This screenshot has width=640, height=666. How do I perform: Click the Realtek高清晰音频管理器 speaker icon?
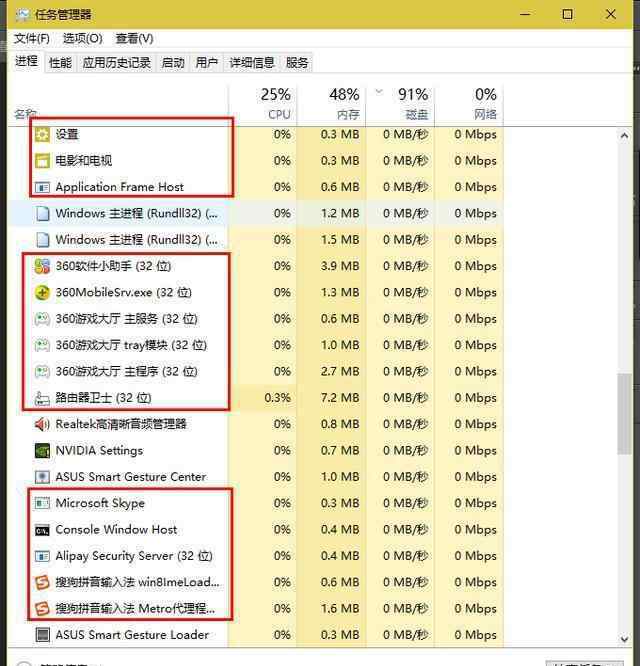click(42, 424)
